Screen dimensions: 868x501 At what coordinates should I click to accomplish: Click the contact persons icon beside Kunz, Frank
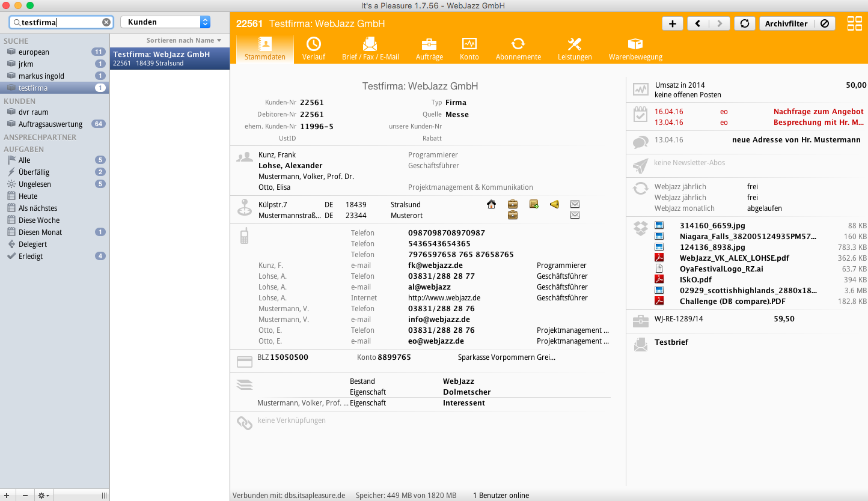tap(245, 157)
